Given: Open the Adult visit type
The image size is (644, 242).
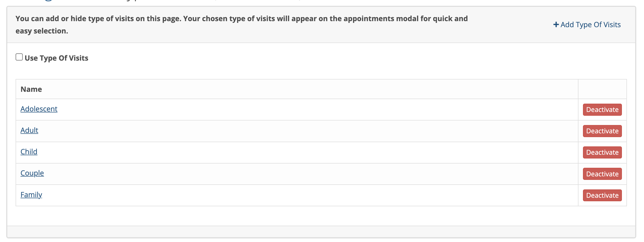Looking at the screenshot, I should [29, 130].
